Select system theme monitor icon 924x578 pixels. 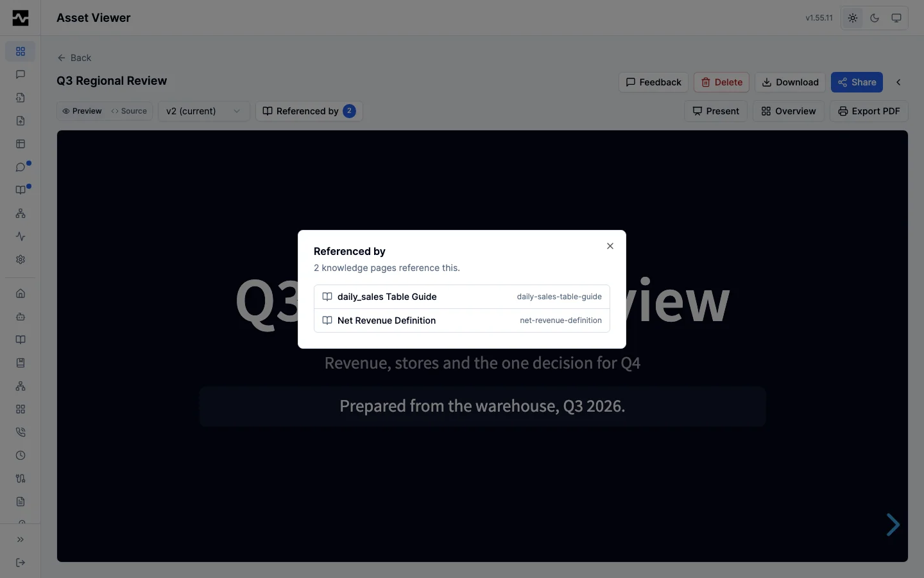[896, 18]
